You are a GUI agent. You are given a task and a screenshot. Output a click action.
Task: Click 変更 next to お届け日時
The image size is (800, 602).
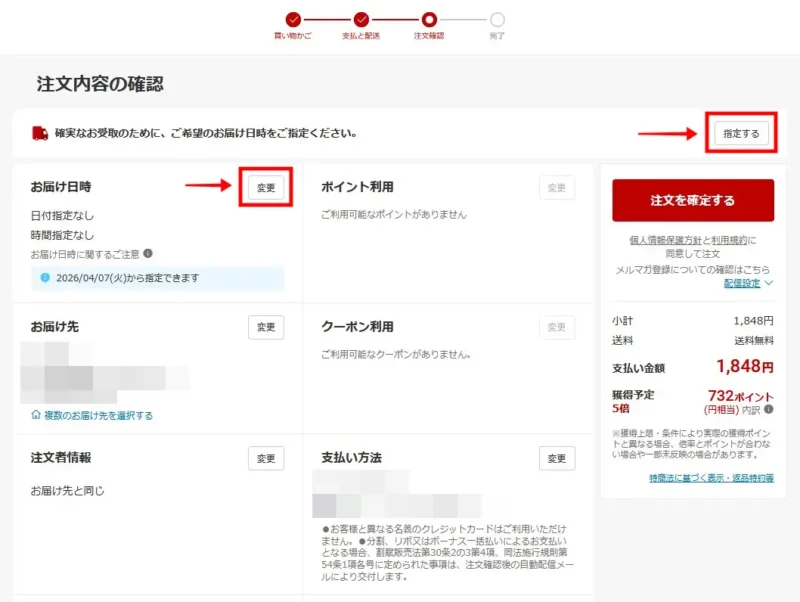(264, 188)
